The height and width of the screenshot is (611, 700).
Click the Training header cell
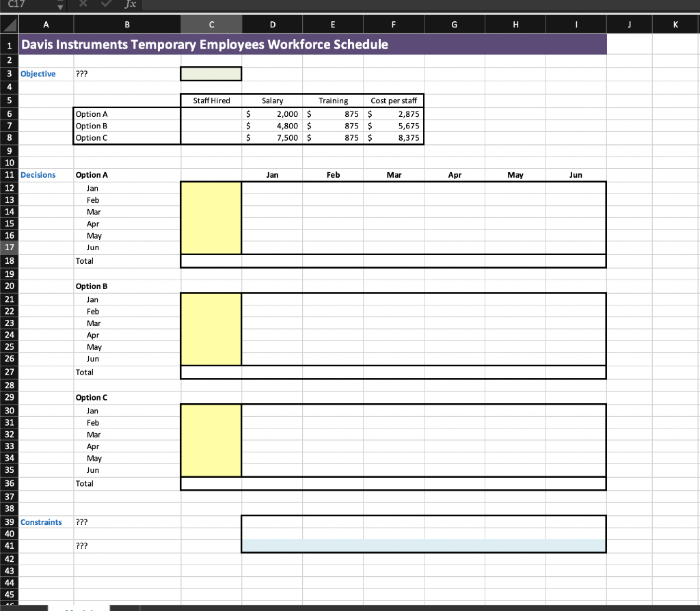coord(333,100)
